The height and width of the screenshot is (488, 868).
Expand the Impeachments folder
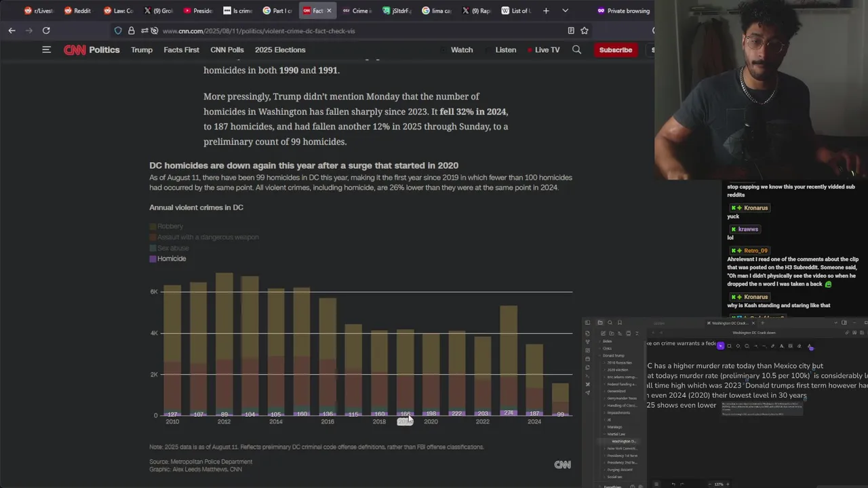(618, 413)
